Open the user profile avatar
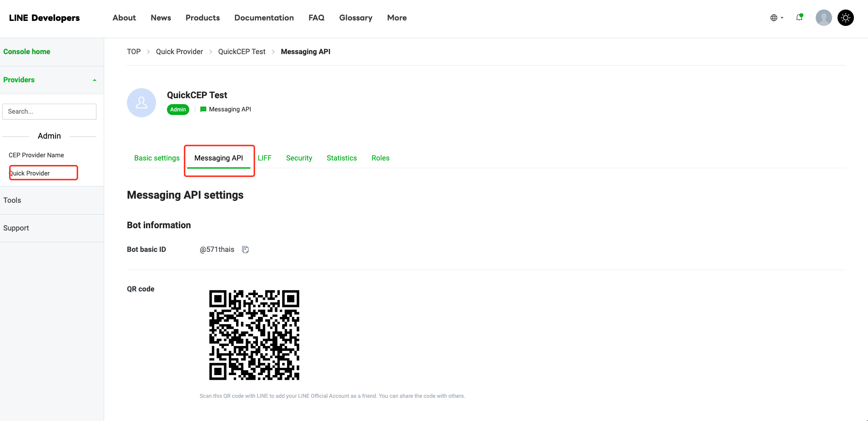Image resolution: width=868 pixels, height=421 pixels. (x=823, y=18)
